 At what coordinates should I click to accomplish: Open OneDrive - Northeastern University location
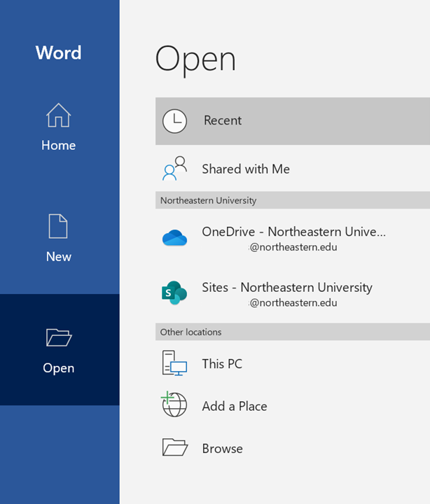pos(293,238)
